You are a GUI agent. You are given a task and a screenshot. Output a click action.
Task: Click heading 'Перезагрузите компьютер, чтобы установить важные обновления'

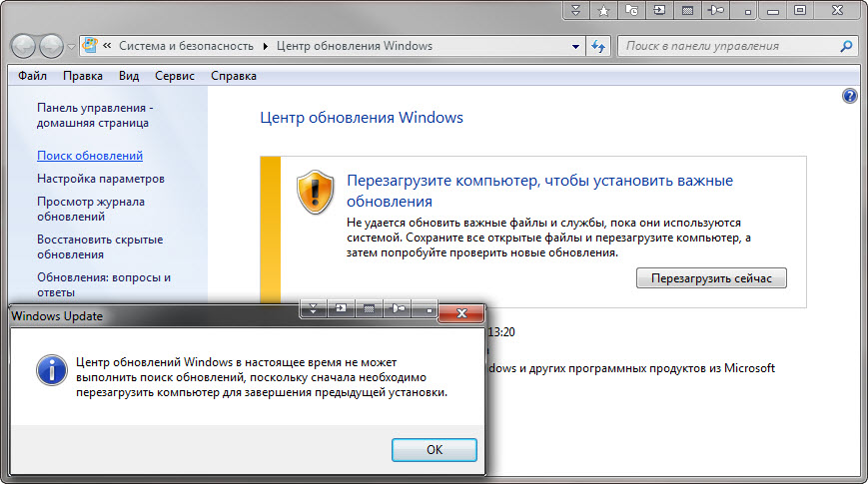[x=539, y=191]
